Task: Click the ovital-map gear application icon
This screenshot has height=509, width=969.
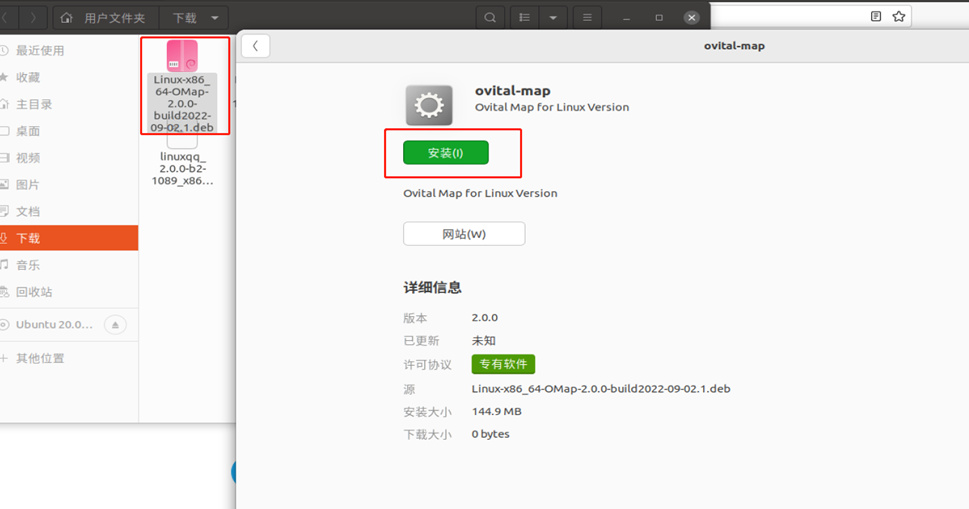Action: [x=428, y=105]
